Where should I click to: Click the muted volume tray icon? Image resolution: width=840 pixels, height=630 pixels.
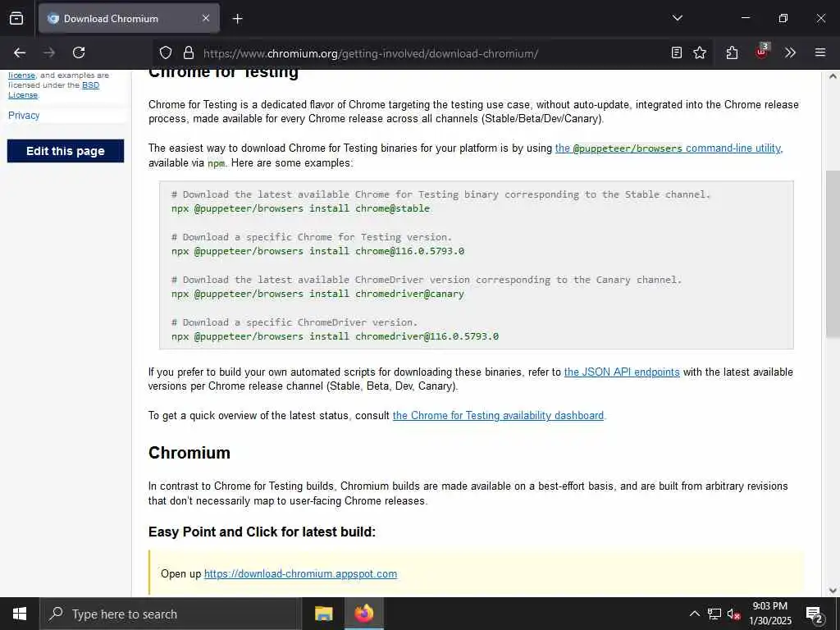point(734,614)
